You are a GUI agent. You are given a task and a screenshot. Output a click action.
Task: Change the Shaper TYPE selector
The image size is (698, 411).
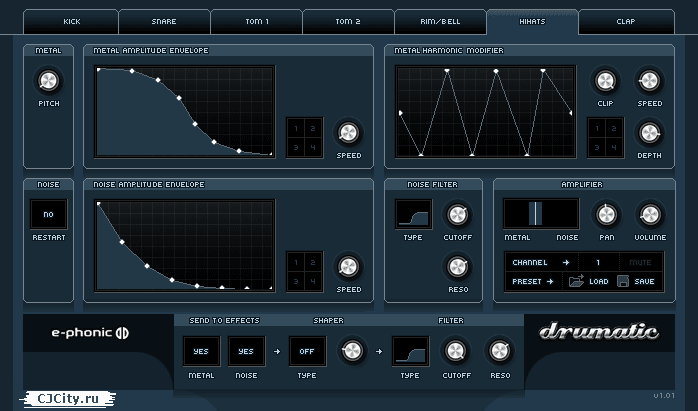(x=307, y=351)
